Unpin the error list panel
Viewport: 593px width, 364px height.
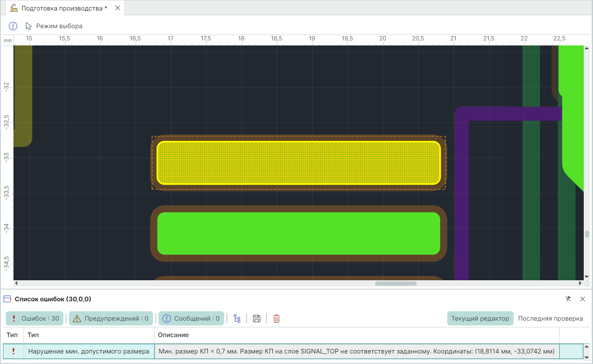(x=568, y=299)
